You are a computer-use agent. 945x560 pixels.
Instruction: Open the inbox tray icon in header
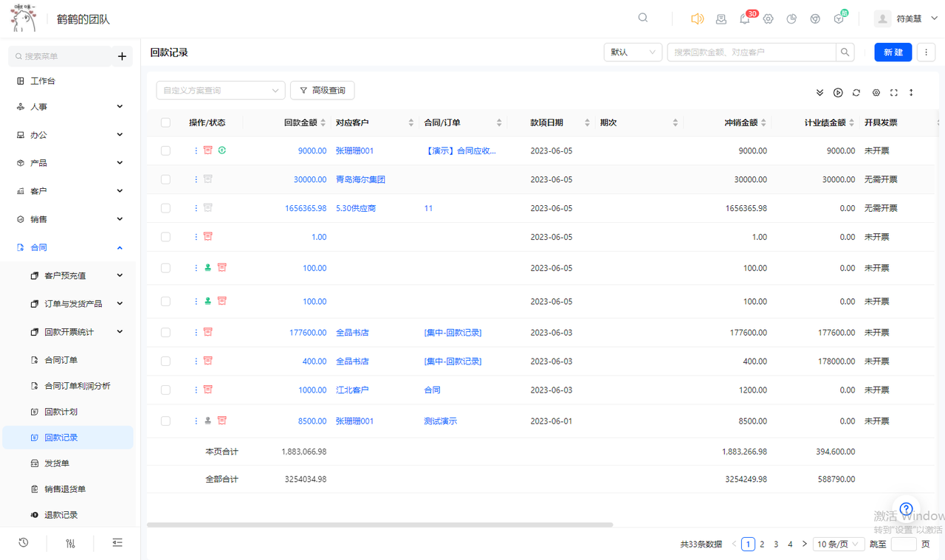721,19
